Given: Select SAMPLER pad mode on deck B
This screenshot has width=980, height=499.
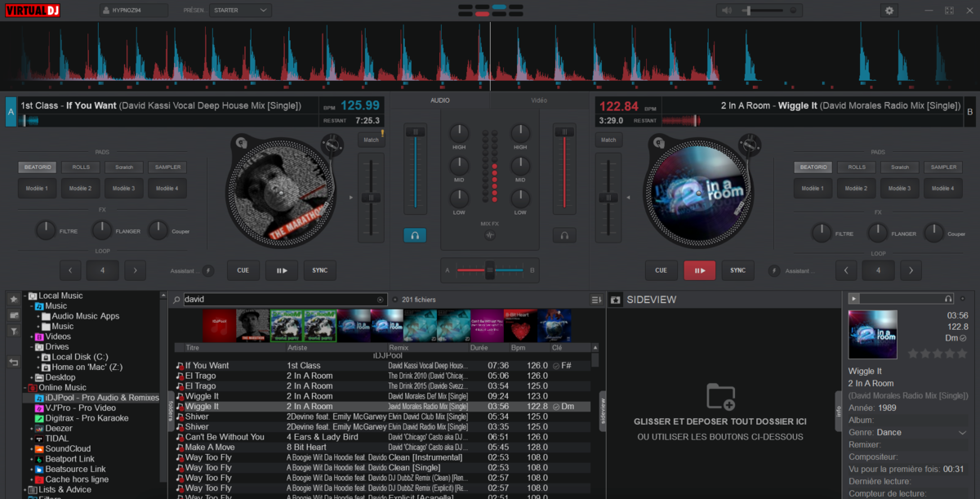Looking at the screenshot, I should click(943, 167).
